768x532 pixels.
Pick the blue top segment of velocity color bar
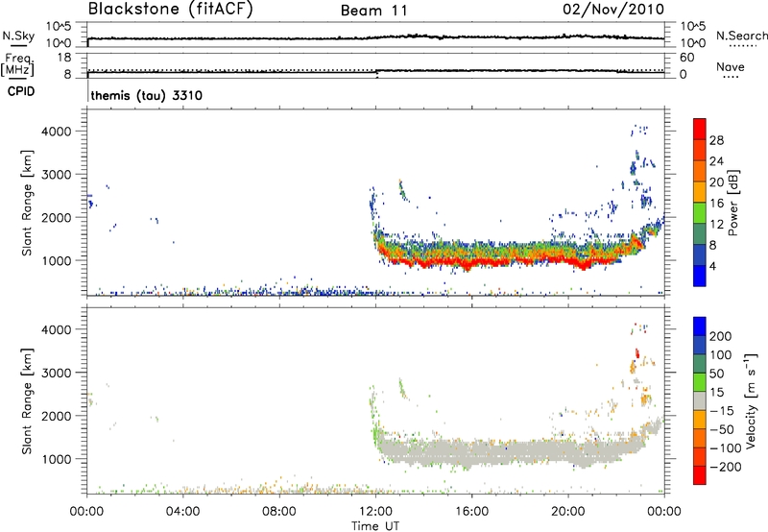[x=700, y=326]
